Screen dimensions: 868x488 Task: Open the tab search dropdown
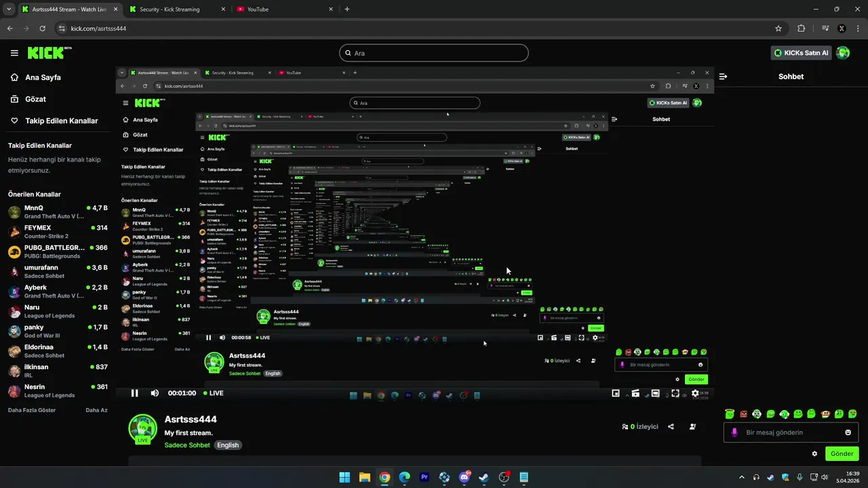tap(9, 9)
